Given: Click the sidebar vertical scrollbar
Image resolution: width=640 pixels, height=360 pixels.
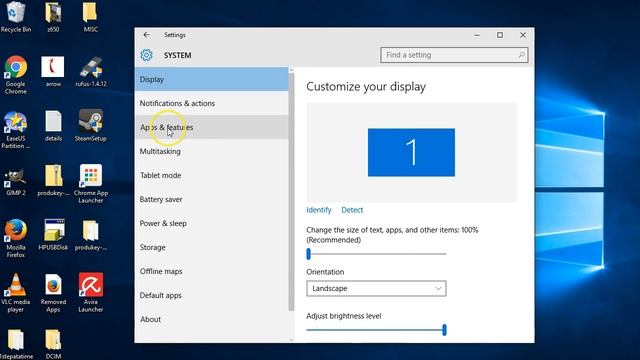Looking at the screenshot, I should tap(291, 192).
